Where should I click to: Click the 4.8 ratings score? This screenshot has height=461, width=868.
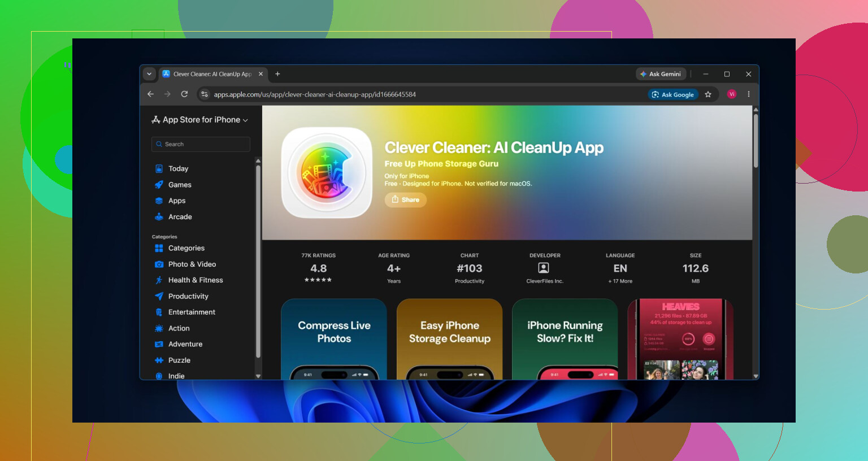click(x=318, y=268)
